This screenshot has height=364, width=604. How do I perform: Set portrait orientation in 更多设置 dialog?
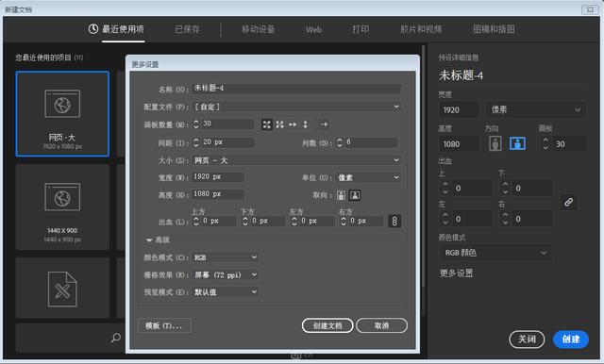(x=341, y=195)
